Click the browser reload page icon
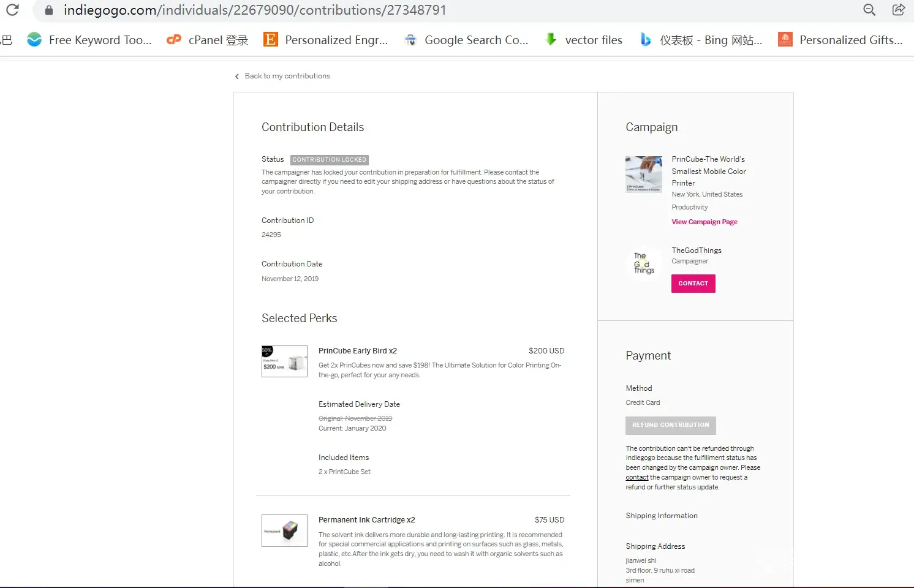 pyautogui.click(x=12, y=10)
